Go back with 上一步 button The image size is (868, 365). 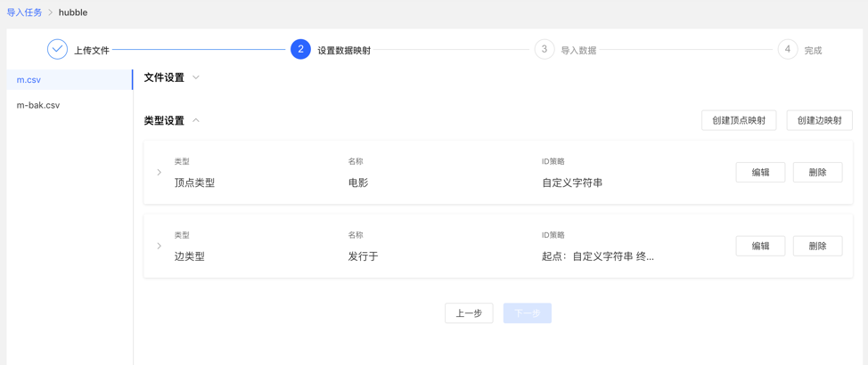[469, 313]
